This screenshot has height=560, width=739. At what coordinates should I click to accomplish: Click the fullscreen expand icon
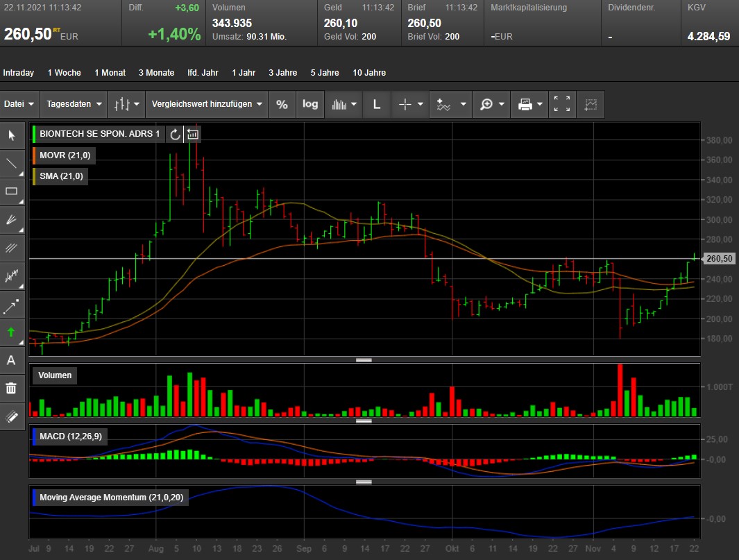[x=562, y=104]
